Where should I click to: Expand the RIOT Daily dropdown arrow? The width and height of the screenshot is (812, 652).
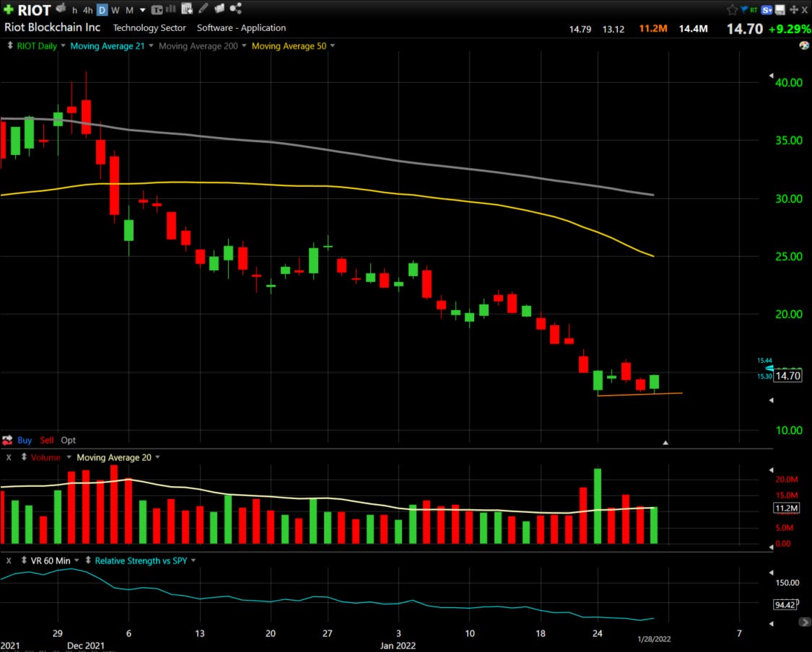pyautogui.click(x=64, y=45)
